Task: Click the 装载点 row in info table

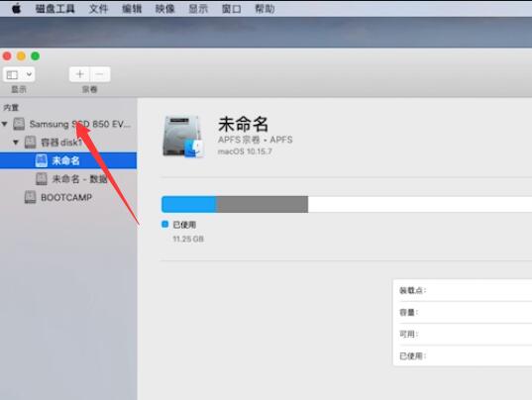Action: pyautogui.click(x=463, y=290)
